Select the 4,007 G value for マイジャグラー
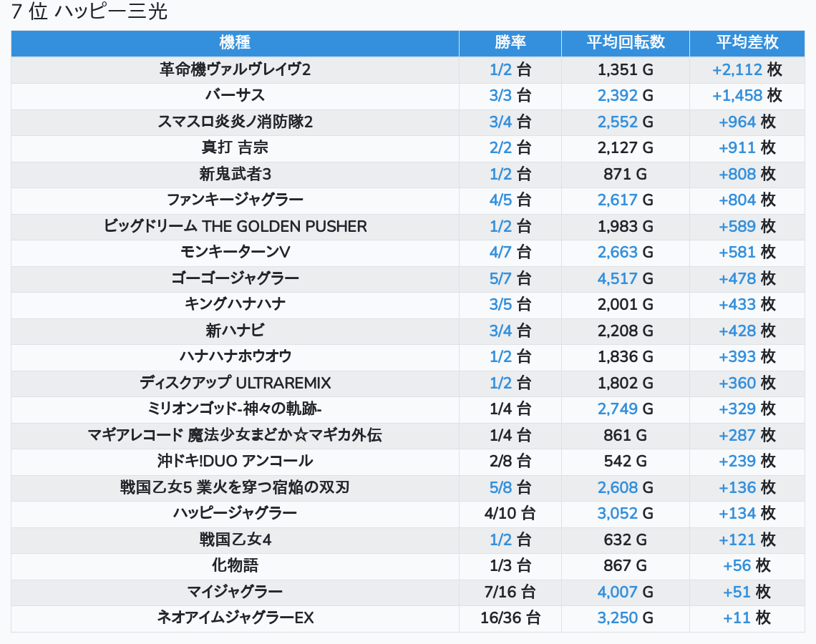This screenshot has width=816, height=644. (x=626, y=592)
